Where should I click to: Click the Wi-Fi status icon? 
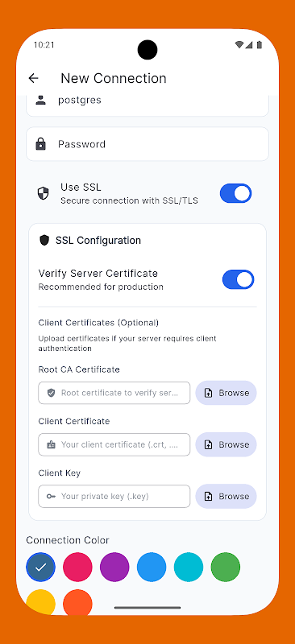(239, 45)
